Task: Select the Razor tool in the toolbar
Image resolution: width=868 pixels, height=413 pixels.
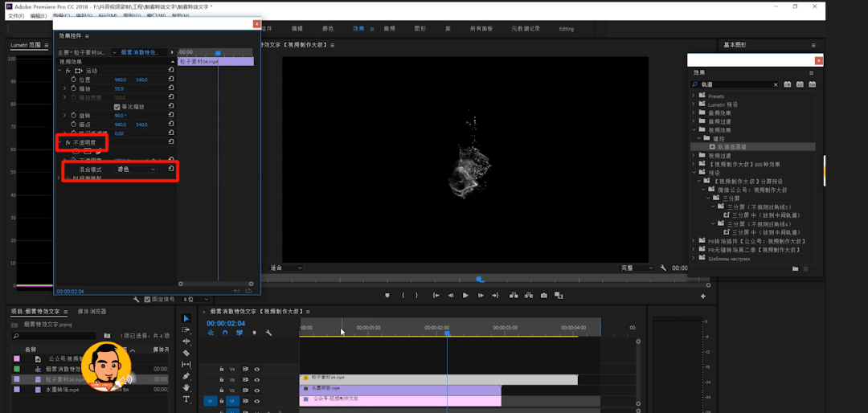Action: pyautogui.click(x=186, y=353)
